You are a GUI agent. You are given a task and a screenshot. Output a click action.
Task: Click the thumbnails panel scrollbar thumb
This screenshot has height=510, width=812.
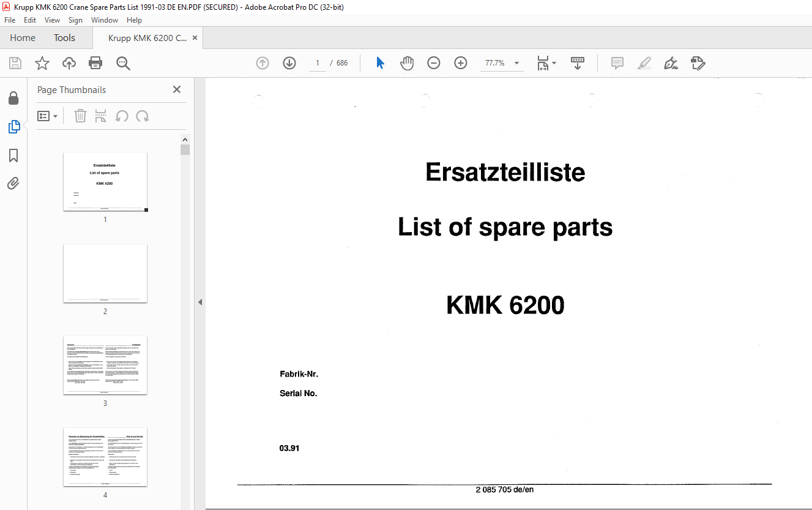point(185,149)
